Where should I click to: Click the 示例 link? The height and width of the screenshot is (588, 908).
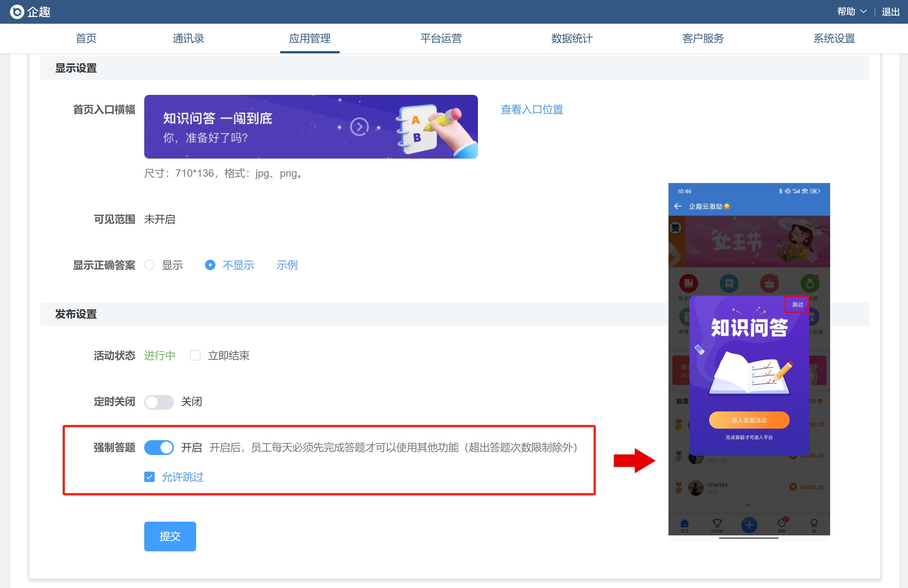287,265
